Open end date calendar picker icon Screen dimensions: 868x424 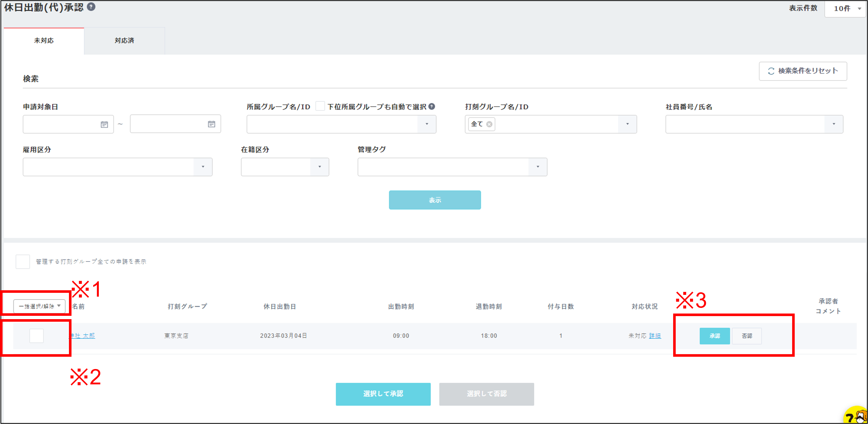coord(211,125)
